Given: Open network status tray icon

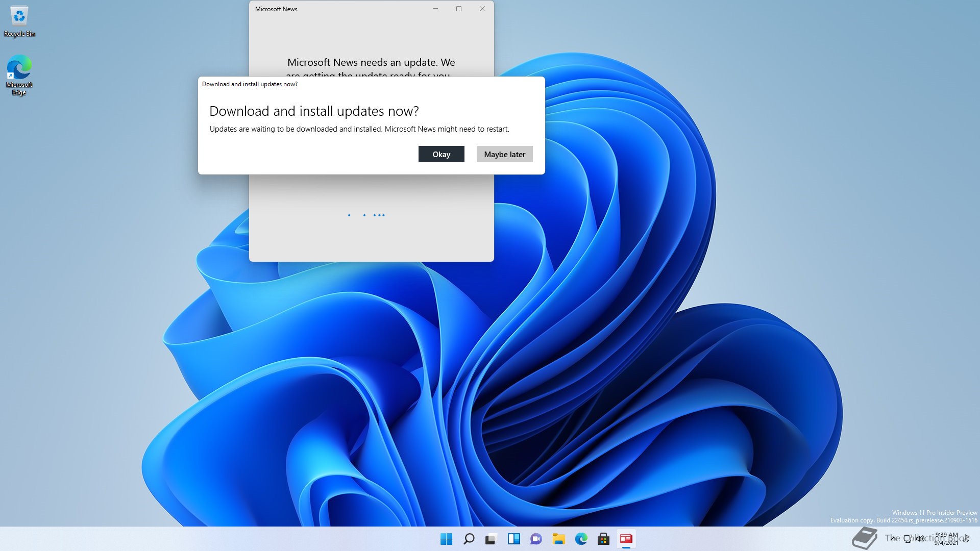Looking at the screenshot, I should pos(908,538).
